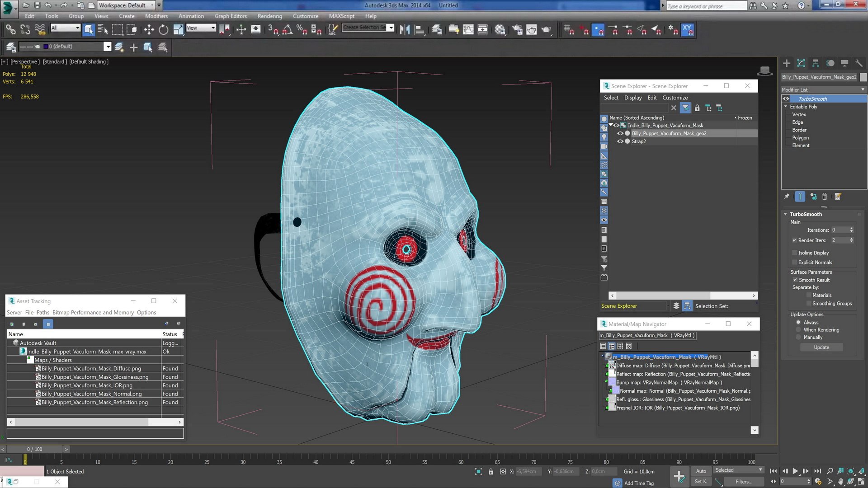Select the Select and Move tool
Screen dimensions: 868x488
pyautogui.click(x=149, y=30)
